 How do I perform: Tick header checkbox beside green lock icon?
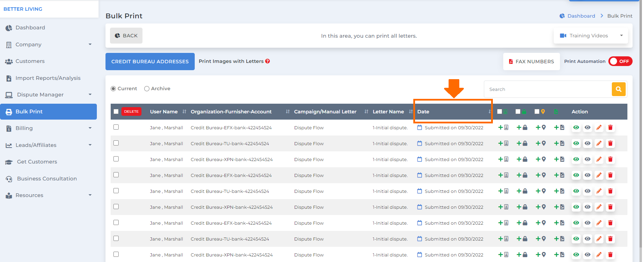(x=518, y=112)
